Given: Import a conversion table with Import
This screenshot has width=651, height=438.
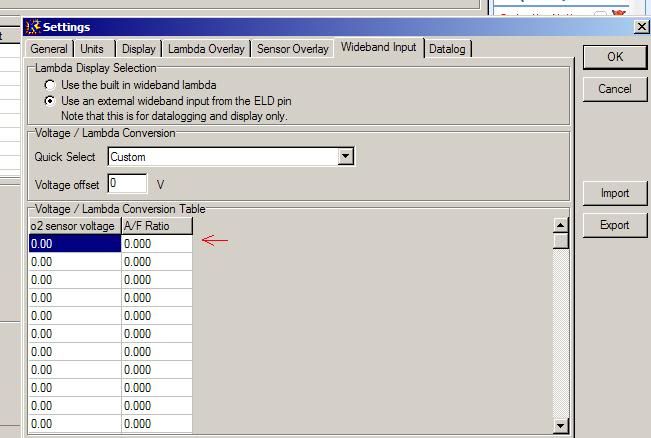Looking at the screenshot, I should click(x=614, y=193).
